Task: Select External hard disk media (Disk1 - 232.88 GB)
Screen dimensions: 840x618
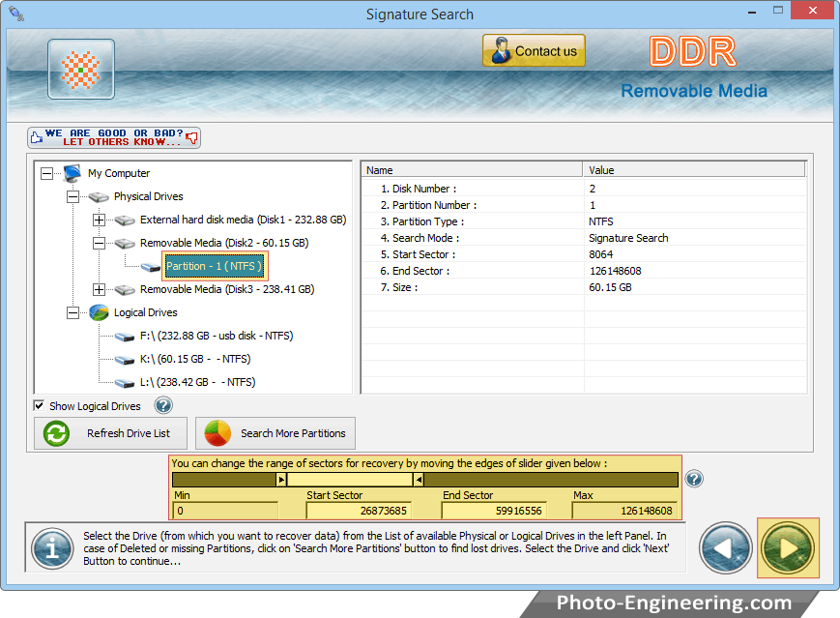Action: coord(244,220)
